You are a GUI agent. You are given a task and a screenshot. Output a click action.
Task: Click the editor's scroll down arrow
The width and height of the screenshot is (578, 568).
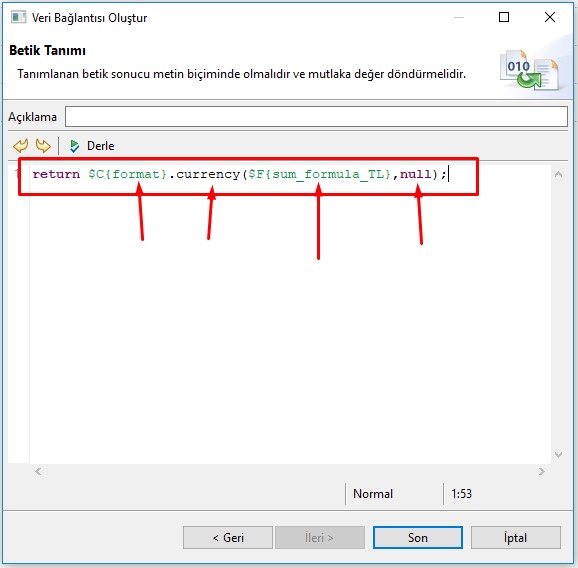click(x=558, y=455)
